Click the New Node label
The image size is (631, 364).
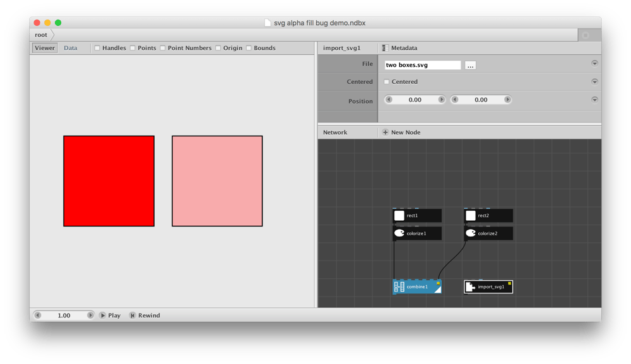[406, 132]
